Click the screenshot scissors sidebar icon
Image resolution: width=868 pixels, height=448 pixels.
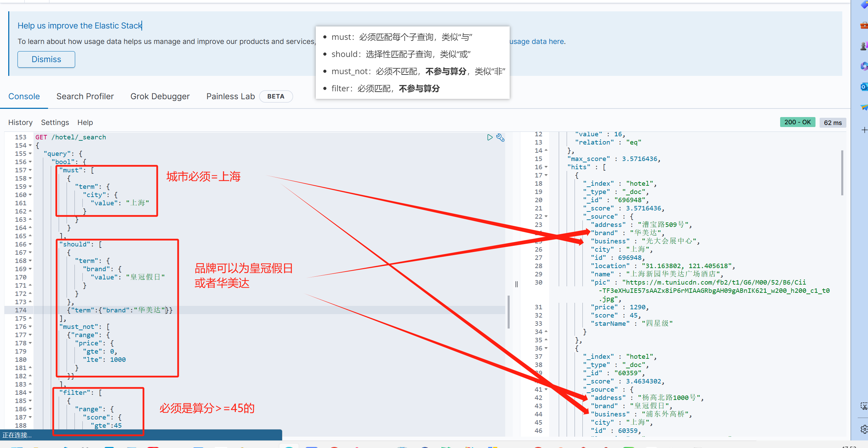pos(864,406)
